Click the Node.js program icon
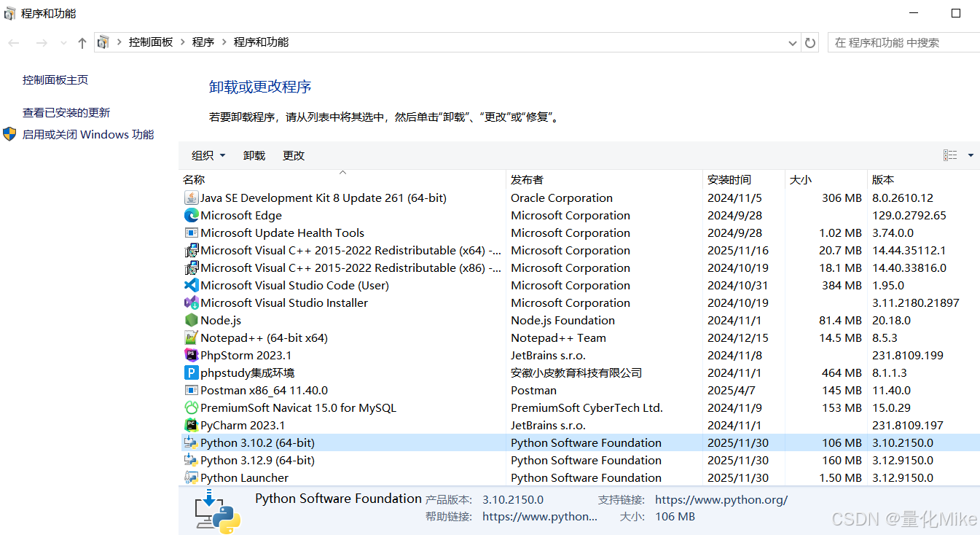The image size is (980, 535). tap(192, 320)
